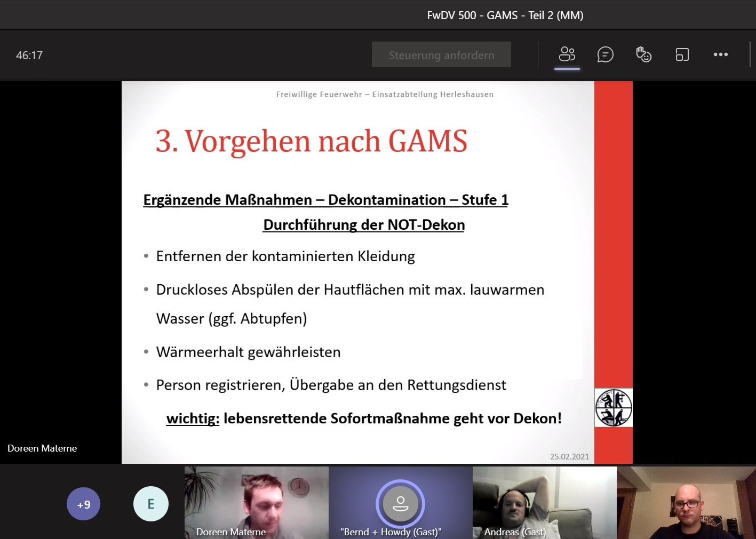Click the bullet Person registrieren, Übergabe an den Rettungsdienst

(x=331, y=385)
